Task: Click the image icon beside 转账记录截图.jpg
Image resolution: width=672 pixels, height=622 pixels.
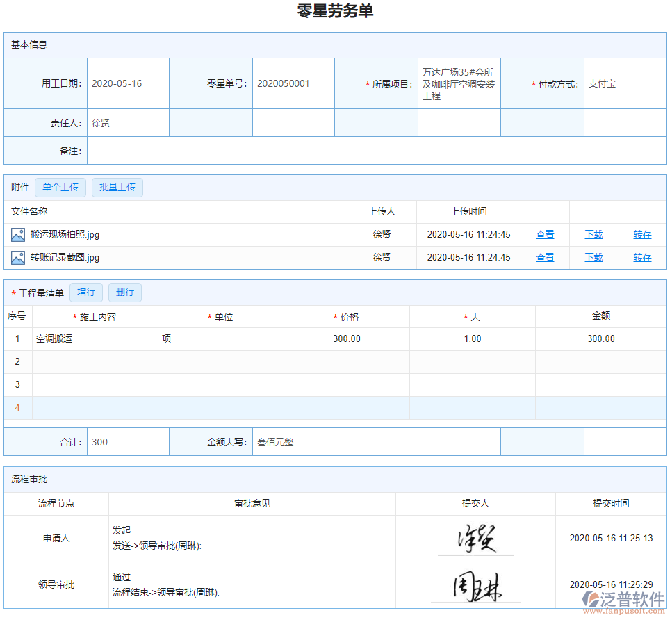Action: click(18, 258)
